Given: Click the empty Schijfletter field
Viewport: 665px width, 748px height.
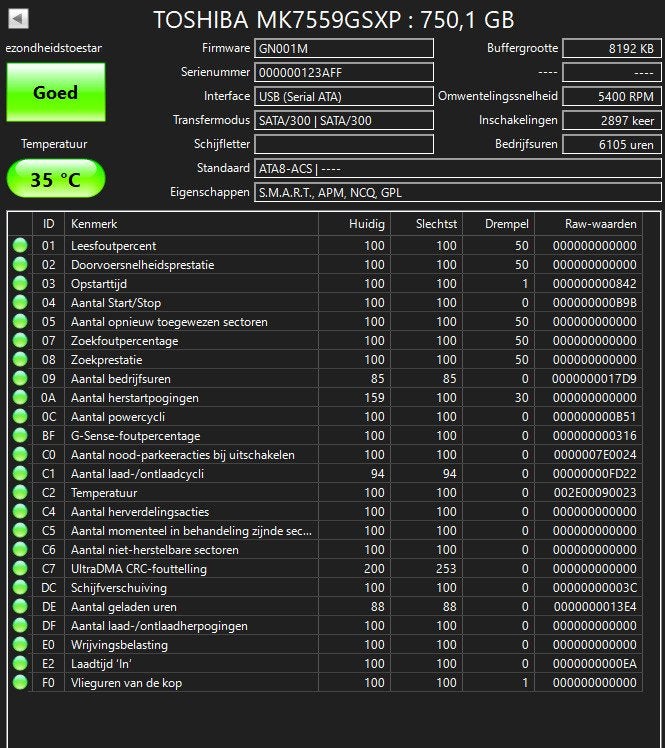Looking at the screenshot, I should 344,144.
